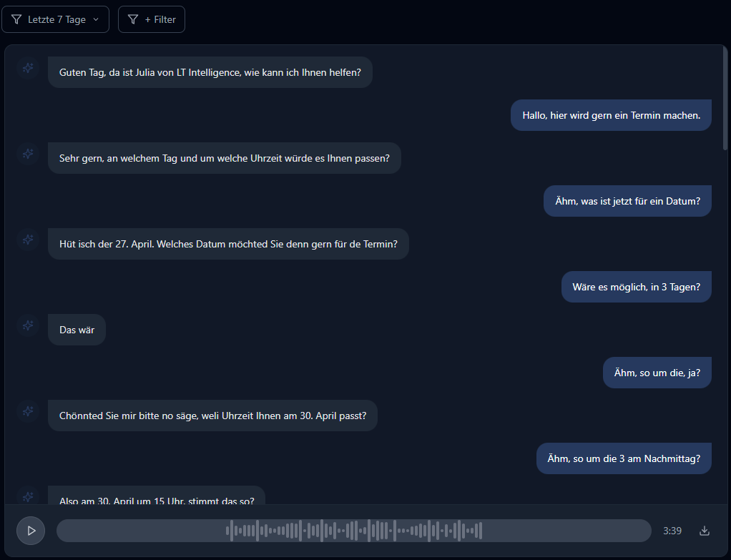Select message 'Also am 30. April um 15 Uhr'
Image resolution: width=731 pixels, height=560 pixels.
tap(157, 495)
